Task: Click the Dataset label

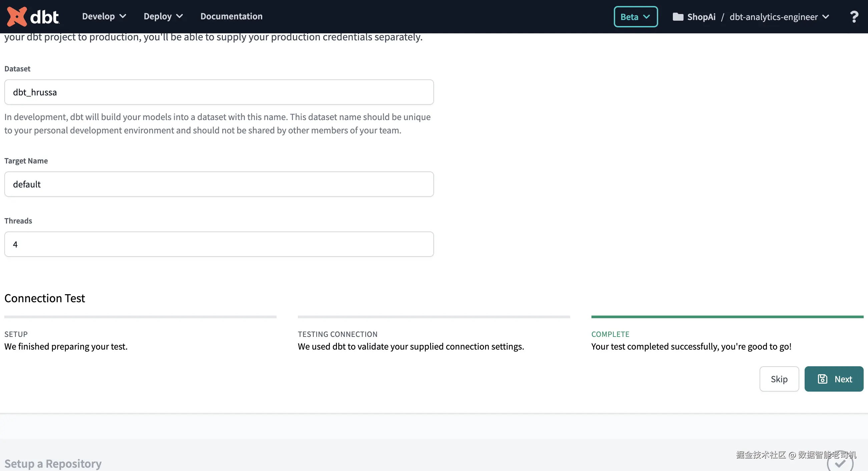Action: (x=17, y=69)
